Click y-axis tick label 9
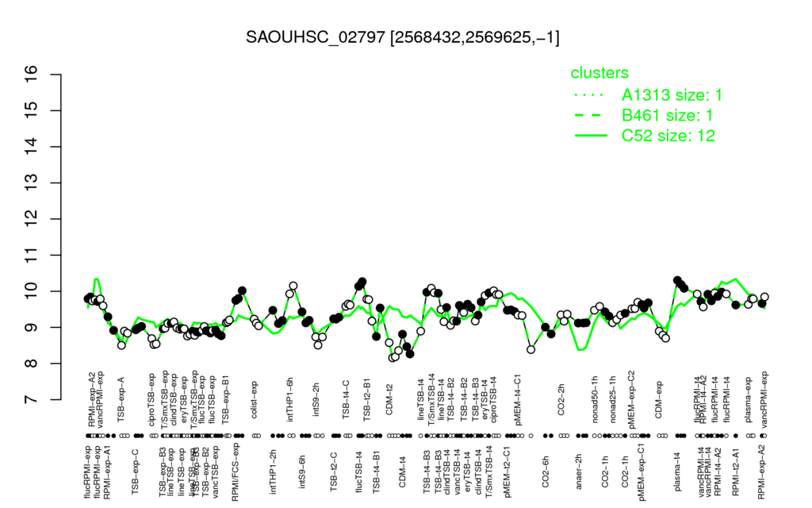The height and width of the screenshot is (508, 812). pyautogui.click(x=31, y=328)
